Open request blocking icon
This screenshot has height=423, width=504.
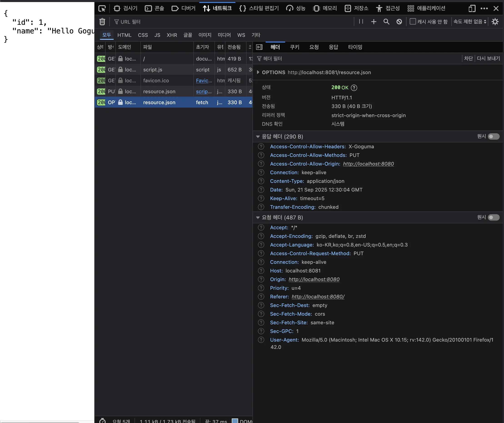tap(399, 22)
